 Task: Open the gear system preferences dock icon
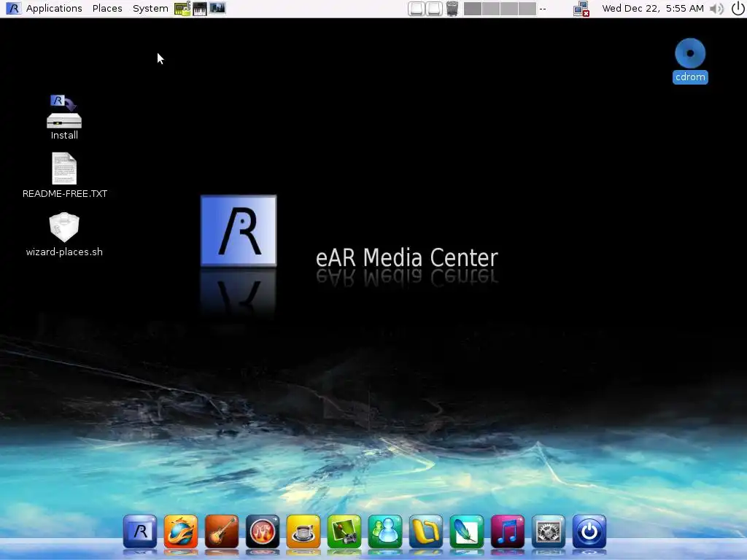[x=549, y=532]
